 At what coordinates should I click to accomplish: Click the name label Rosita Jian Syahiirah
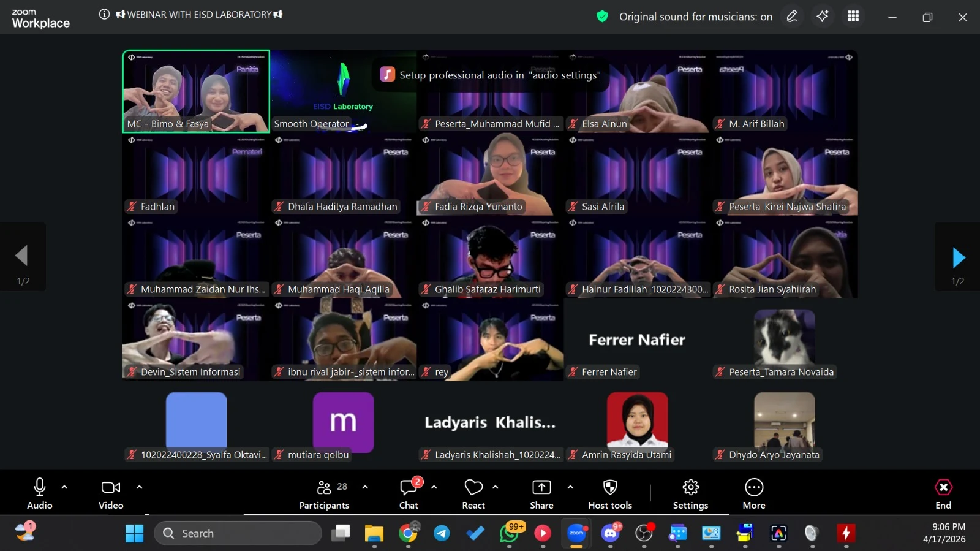[x=772, y=289]
